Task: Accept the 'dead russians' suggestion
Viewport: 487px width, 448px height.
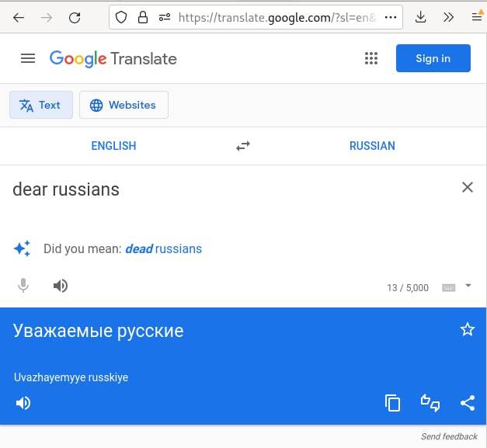Action: tap(164, 249)
